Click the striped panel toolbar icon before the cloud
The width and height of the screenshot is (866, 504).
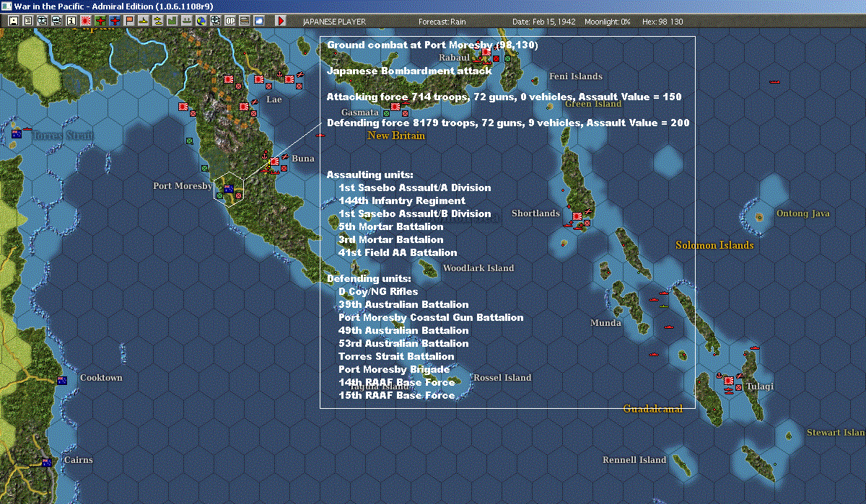tap(244, 21)
